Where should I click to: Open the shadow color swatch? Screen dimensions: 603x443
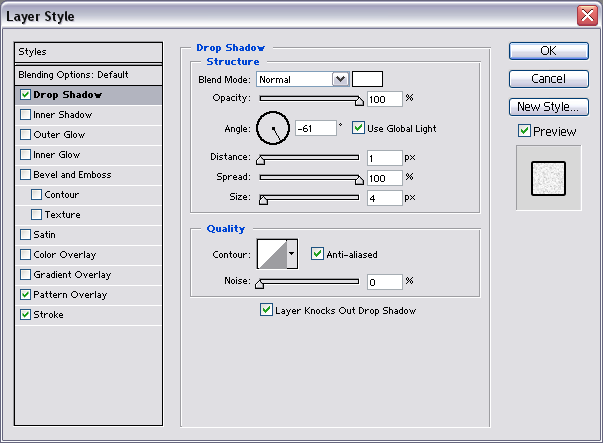368,79
